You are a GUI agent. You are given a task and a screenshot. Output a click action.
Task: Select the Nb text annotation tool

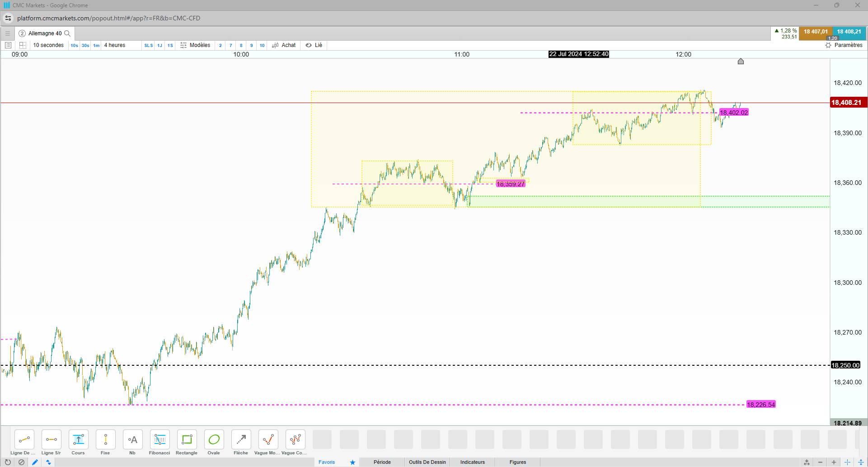coord(133,439)
